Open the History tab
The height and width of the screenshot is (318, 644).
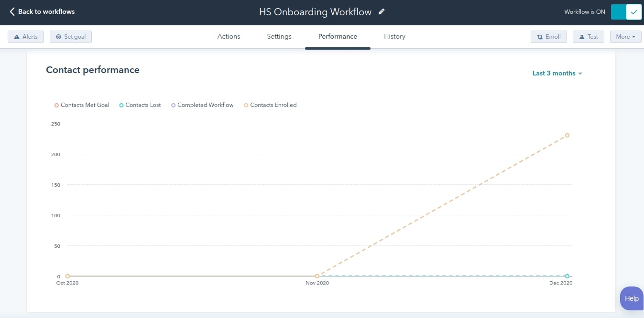394,36
